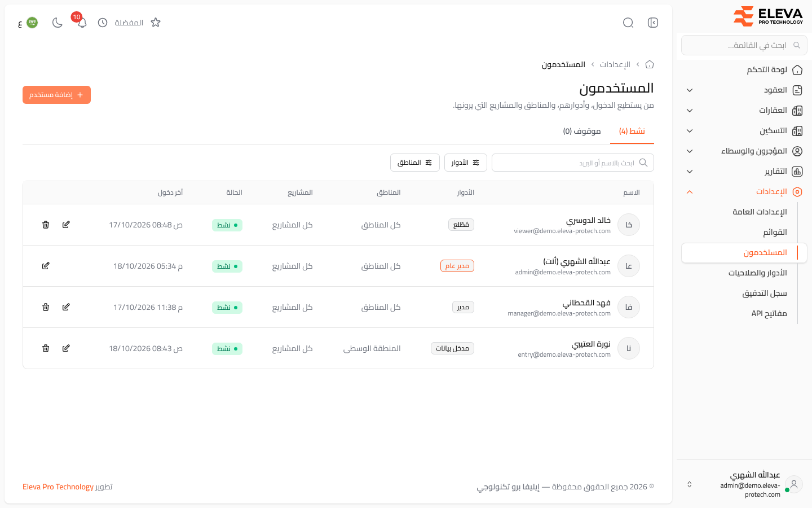Switch to the موقوف (0) tab
Viewport: 812px width, 508px height.
pos(582,131)
